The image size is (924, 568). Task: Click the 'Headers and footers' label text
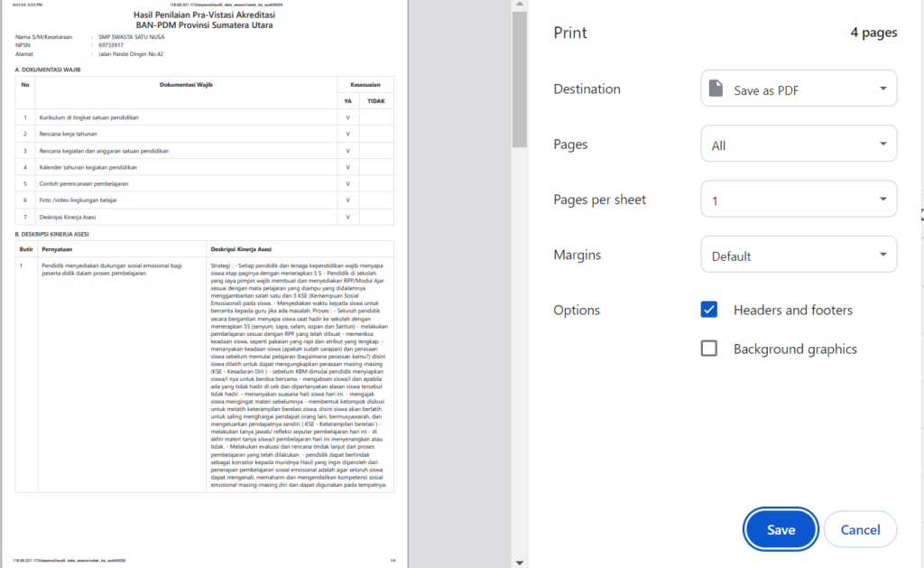792,310
